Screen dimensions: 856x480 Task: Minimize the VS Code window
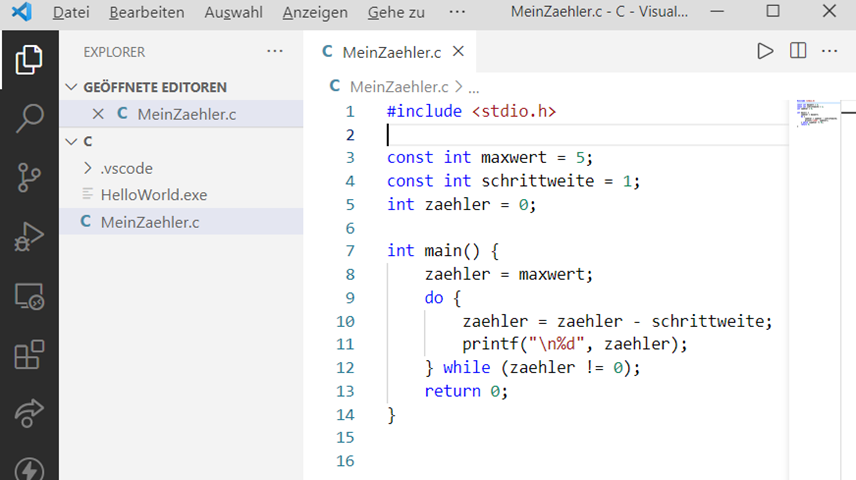[717, 11]
